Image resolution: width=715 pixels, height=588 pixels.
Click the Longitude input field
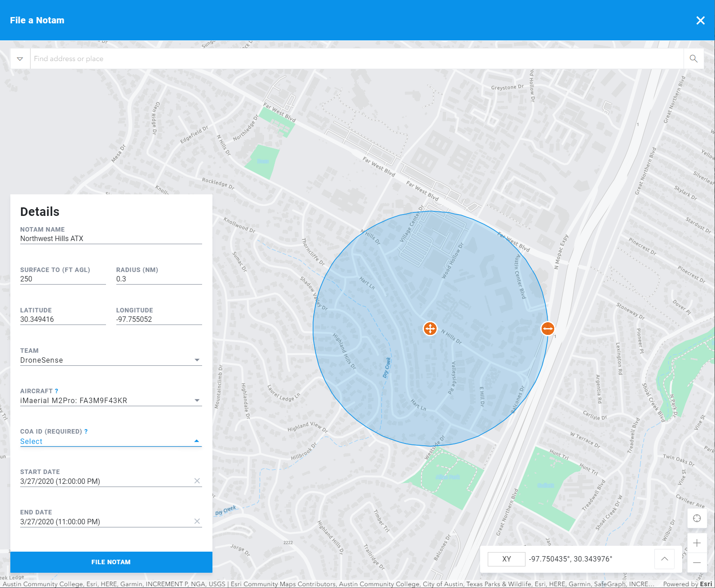tap(159, 320)
